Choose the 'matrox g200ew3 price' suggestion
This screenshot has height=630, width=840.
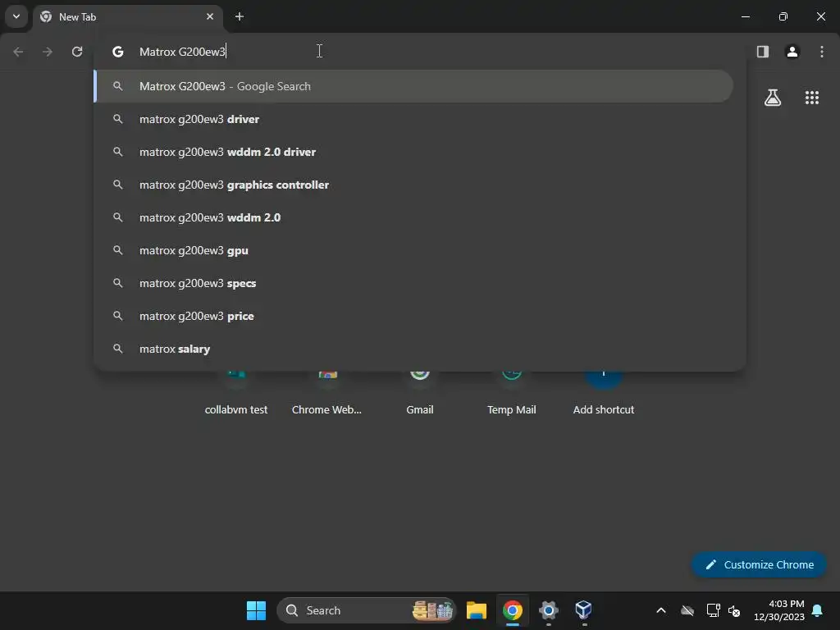coord(413,316)
